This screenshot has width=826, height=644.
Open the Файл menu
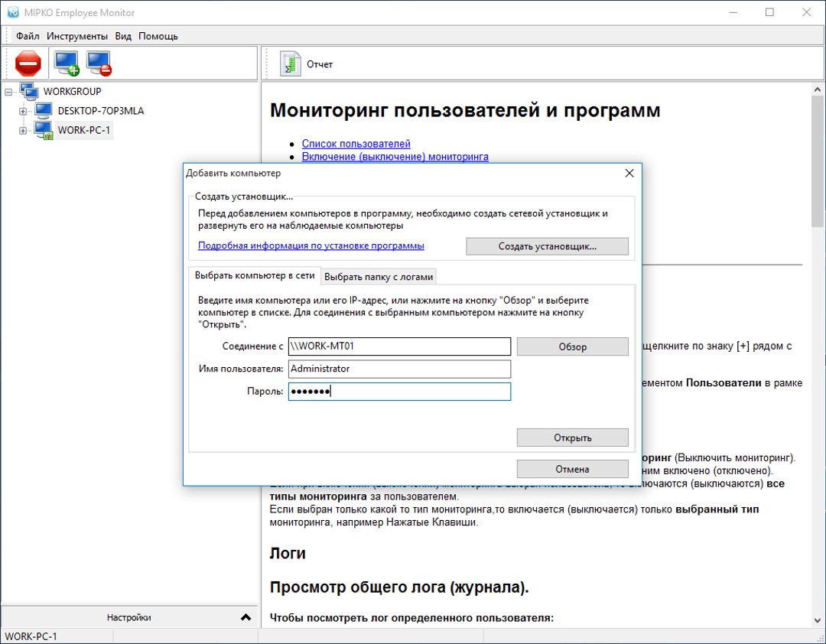[x=28, y=36]
